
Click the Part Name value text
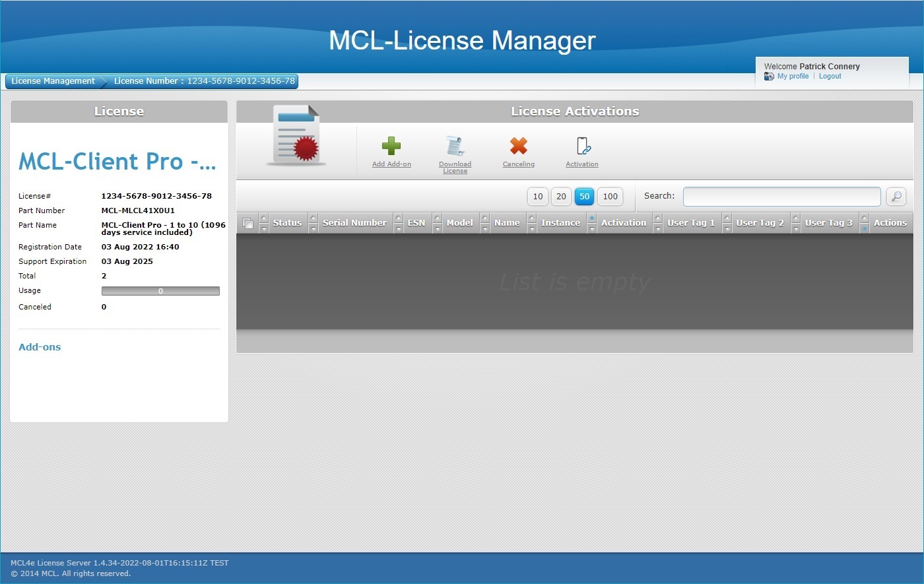click(163, 228)
